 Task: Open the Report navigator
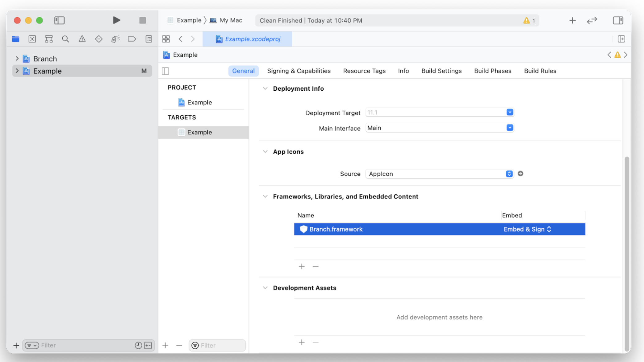point(149,39)
